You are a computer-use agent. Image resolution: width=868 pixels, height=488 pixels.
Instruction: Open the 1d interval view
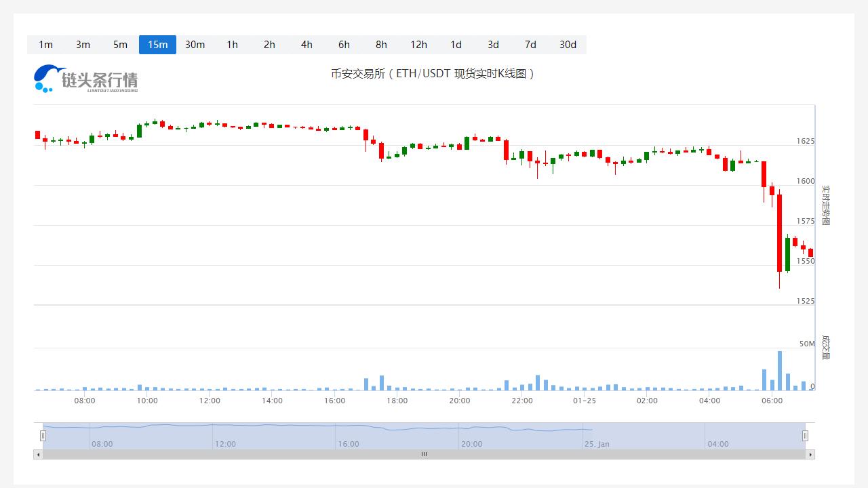[456, 45]
